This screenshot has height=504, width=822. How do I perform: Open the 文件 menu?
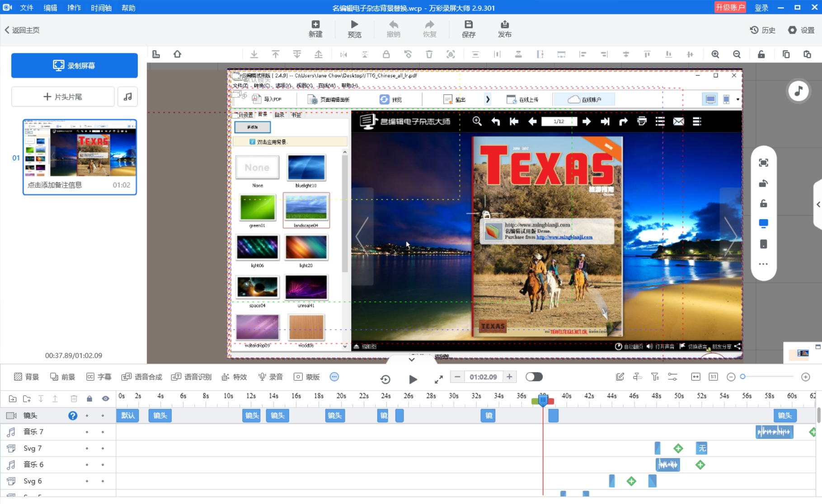[x=27, y=8]
